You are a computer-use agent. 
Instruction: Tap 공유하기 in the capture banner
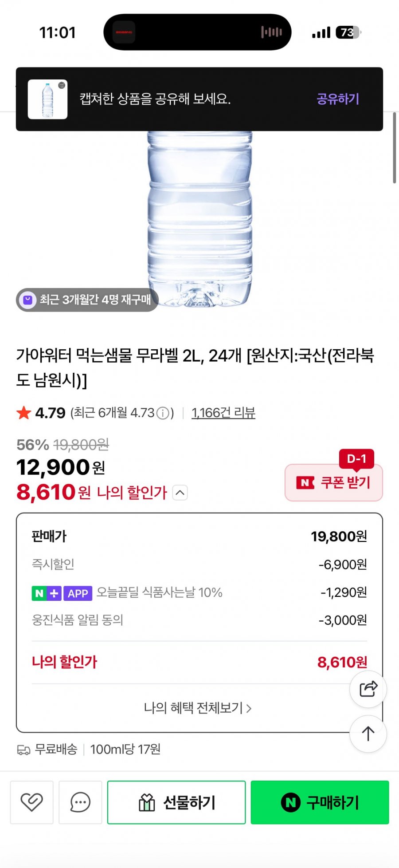coord(338,99)
